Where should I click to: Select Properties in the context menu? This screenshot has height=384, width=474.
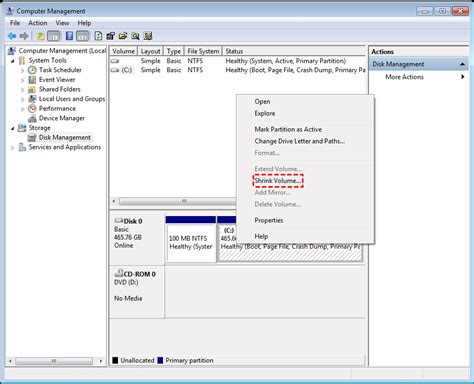(x=269, y=220)
